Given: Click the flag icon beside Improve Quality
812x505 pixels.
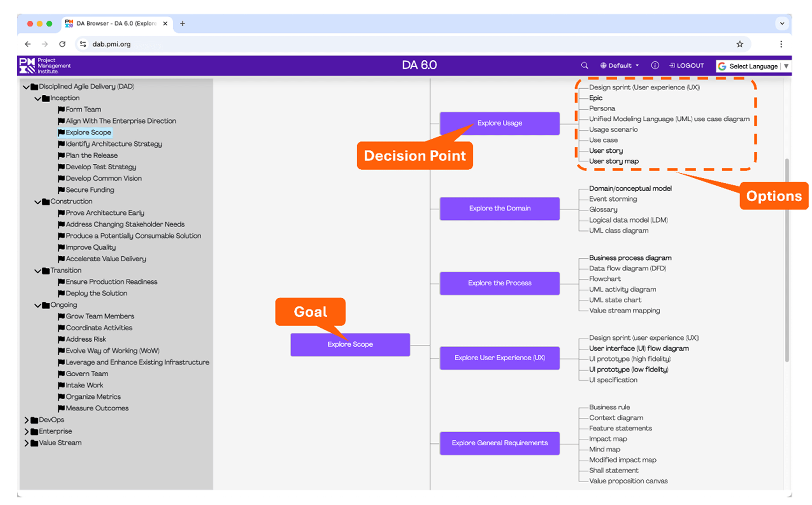Looking at the screenshot, I should pos(61,247).
